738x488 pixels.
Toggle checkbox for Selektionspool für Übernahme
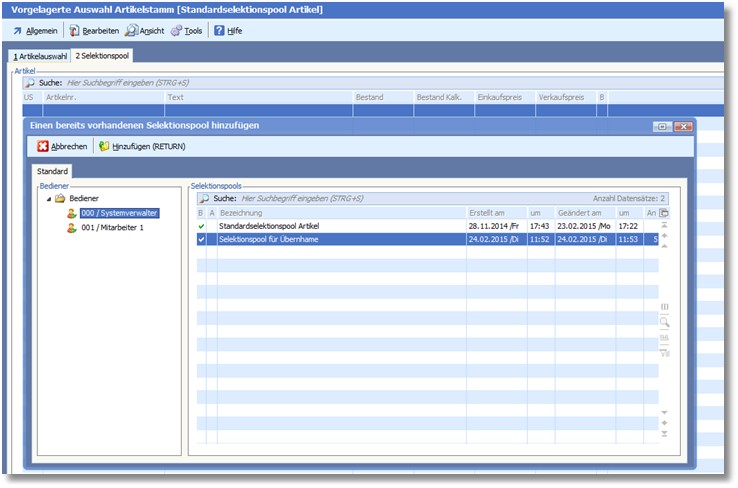pos(201,239)
